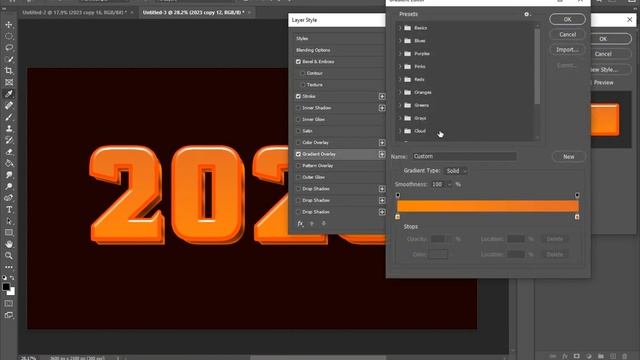
Task: Uncheck the Stroke checkbox
Action: click(x=298, y=96)
